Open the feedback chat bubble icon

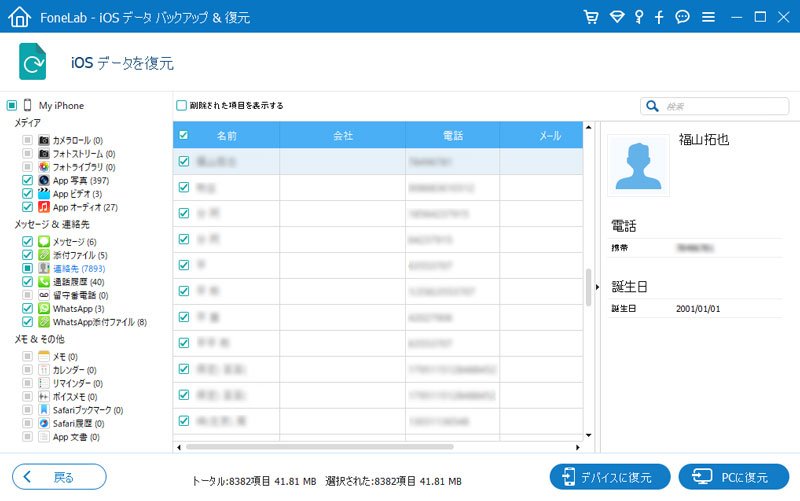(x=682, y=17)
